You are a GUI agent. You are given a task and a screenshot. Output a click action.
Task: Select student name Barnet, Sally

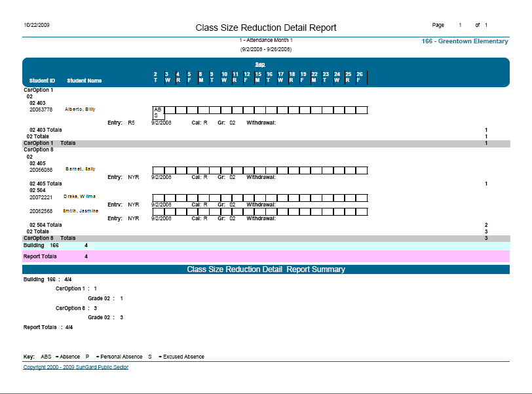point(80,169)
